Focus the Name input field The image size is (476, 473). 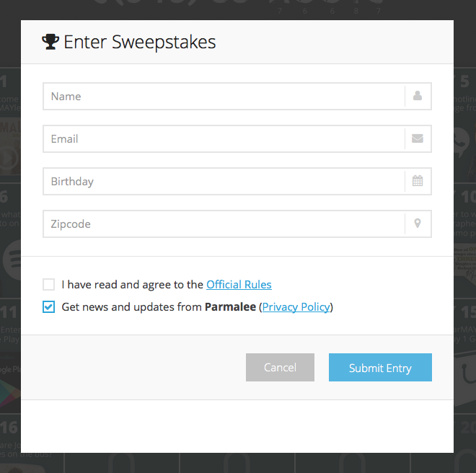coord(224,96)
